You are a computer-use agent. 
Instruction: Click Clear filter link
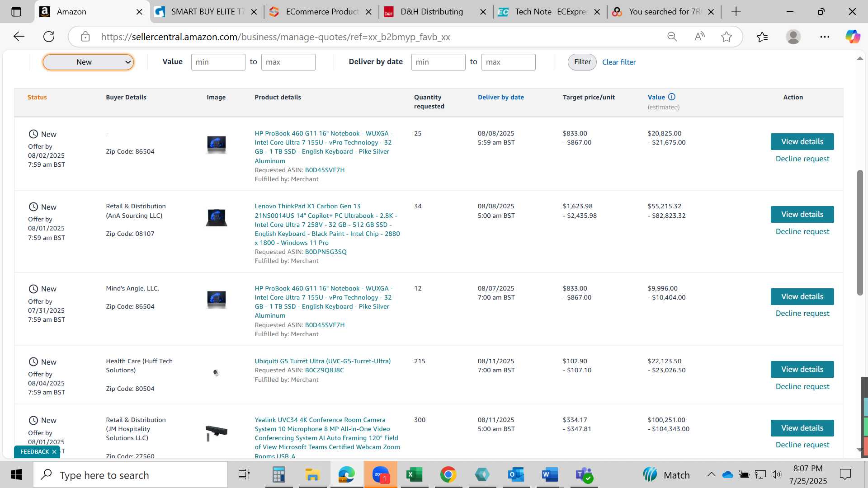tap(619, 62)
